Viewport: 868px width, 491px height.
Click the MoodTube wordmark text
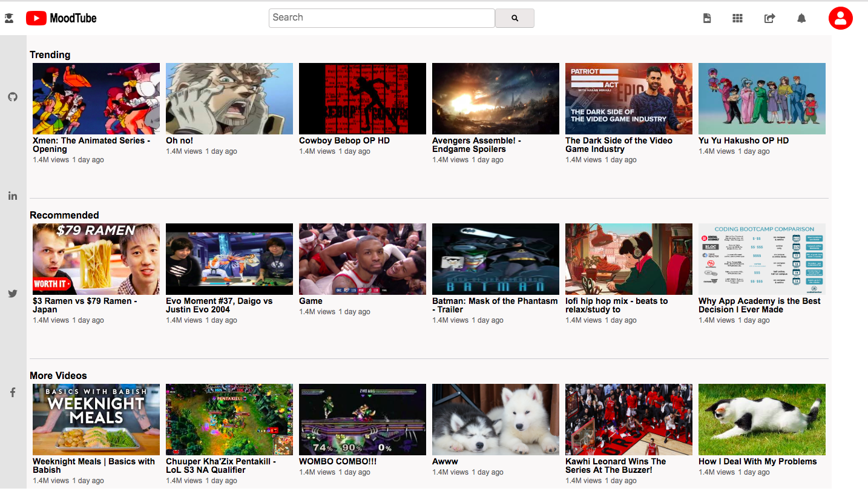(x=73, y=18)
